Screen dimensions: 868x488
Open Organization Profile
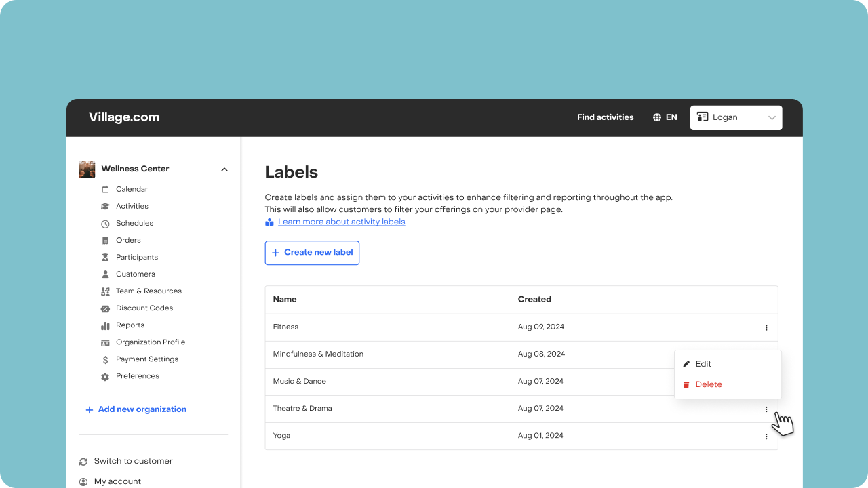151,342
